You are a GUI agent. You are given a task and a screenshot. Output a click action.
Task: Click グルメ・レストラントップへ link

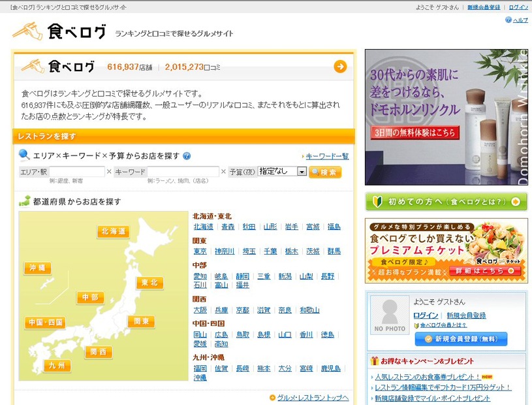[313, 398]
